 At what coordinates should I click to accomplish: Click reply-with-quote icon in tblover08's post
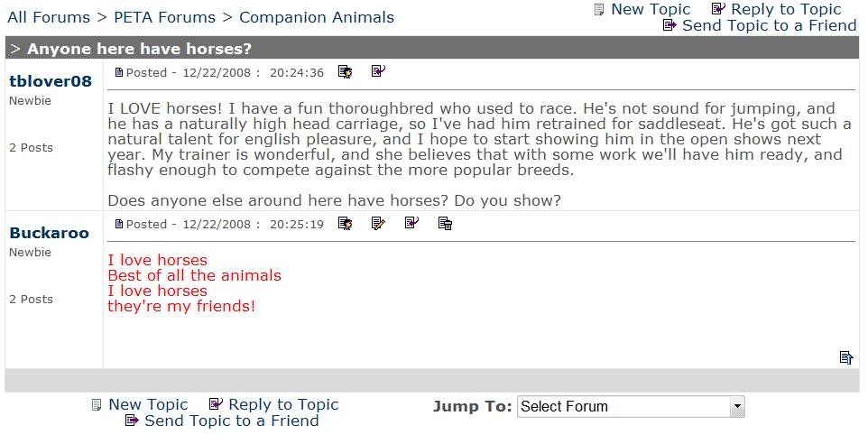(378, 71)
